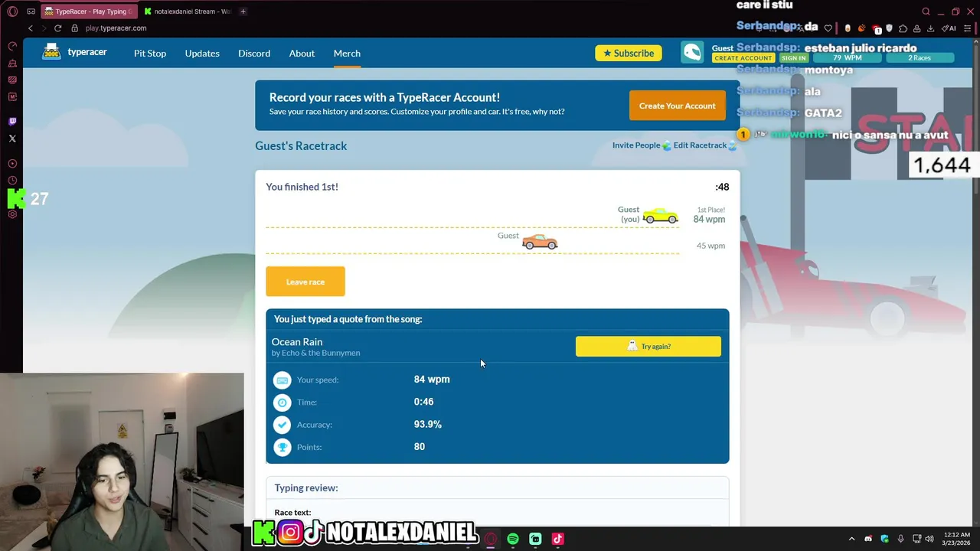Screen dimensions: 980x551
Task: Click the page scrollbar up arrow
Action: pos(975,43)
